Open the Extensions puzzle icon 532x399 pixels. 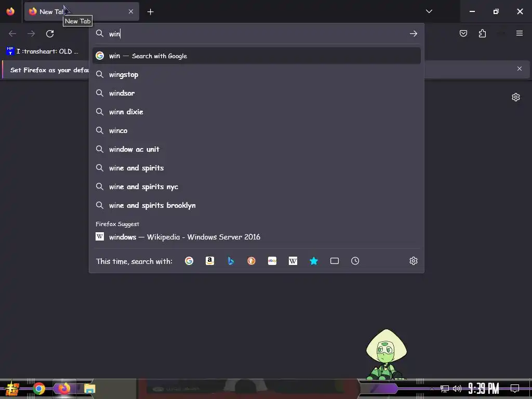(x=482, y=33)
